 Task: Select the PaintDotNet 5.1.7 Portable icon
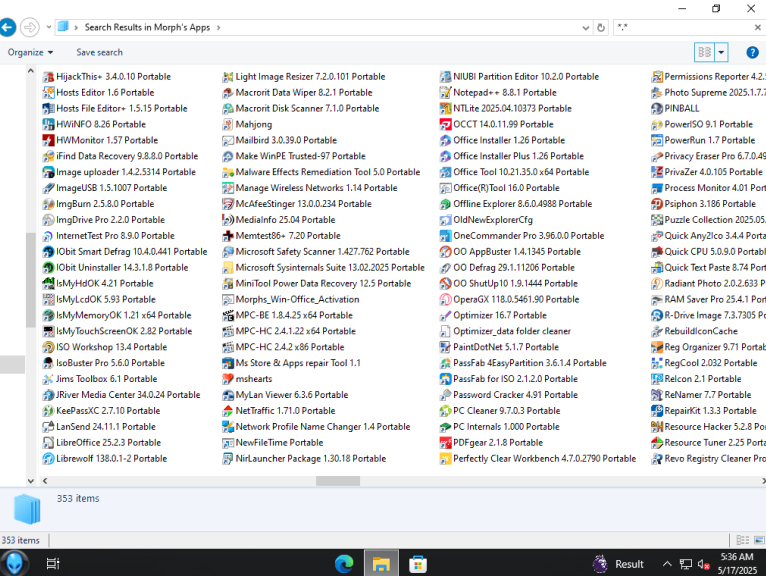point(445,347)
